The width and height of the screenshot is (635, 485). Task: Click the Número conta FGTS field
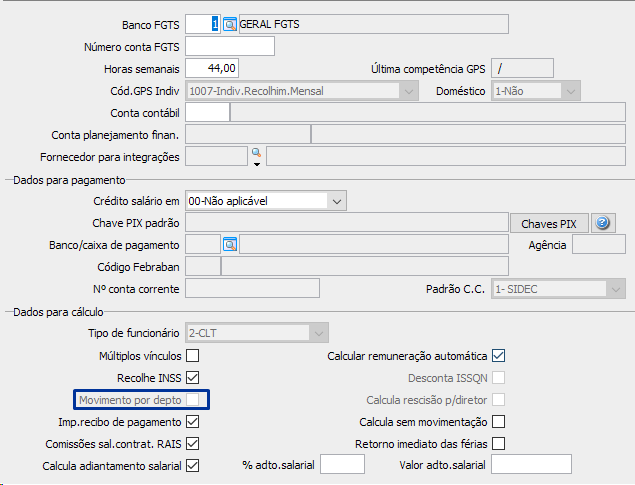click(230, 46)
